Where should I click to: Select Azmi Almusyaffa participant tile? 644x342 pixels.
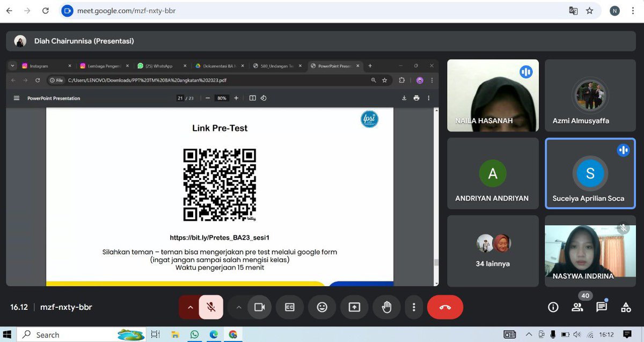(x=590, y=95)
